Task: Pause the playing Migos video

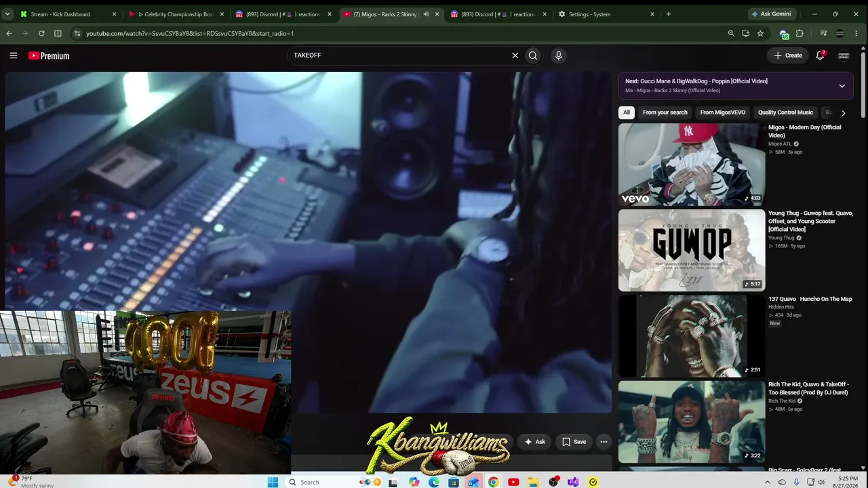Action: [x=309, y=242]
